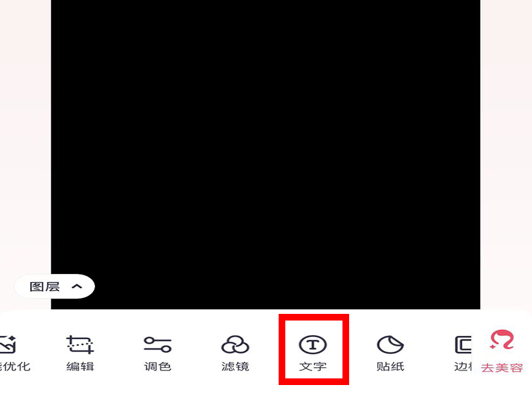Image resolution: width=532 pixels, height=399 pixels.
Task: Open the 贴纸 sticker icon
Action: 390,344
